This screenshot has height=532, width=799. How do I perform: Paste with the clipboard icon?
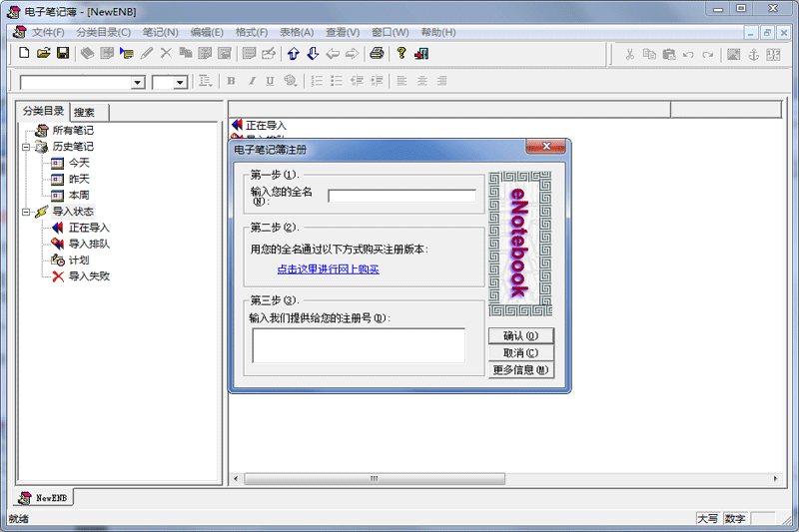coord(668,55)
